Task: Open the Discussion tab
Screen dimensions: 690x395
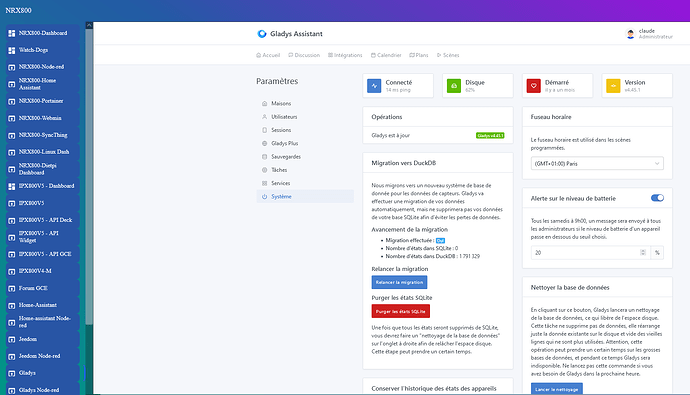Action: tap(304, 55)
